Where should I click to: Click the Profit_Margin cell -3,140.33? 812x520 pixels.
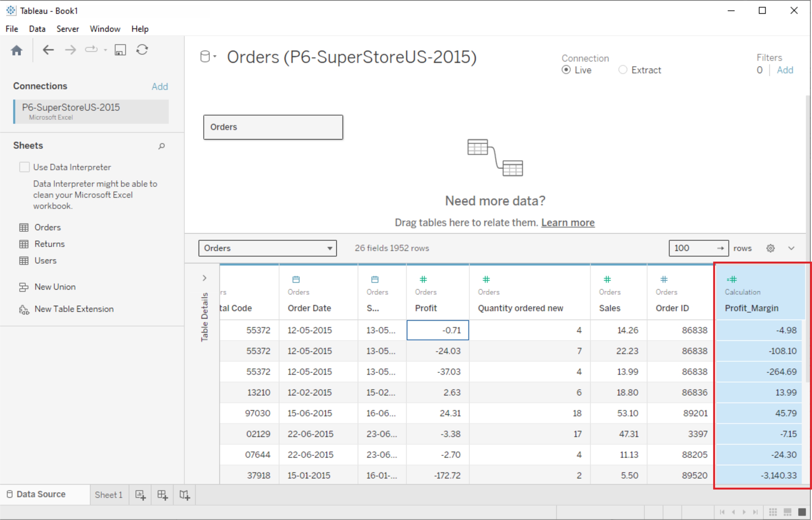point(759,475)
